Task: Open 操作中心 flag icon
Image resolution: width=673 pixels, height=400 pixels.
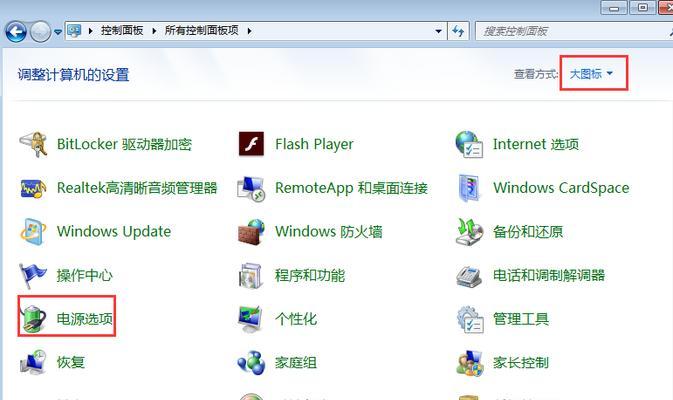Action: tap(33, 276)
